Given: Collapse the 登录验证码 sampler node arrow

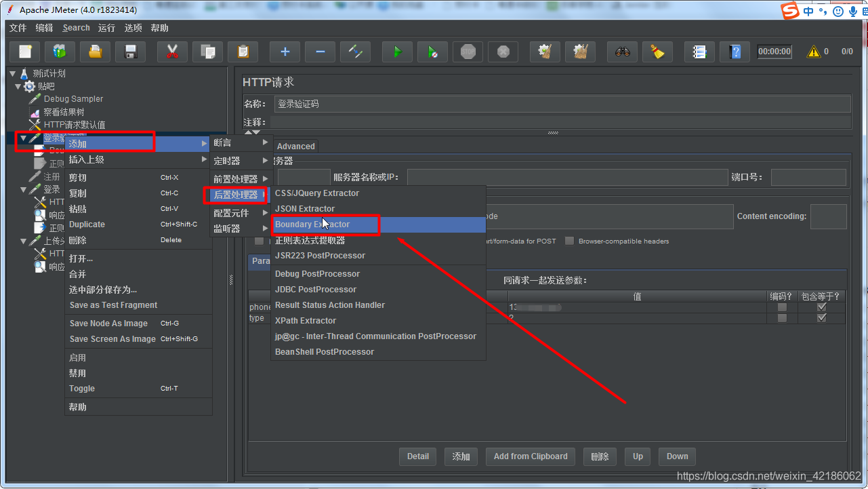Looking at the screenshot, I should 24,138.
